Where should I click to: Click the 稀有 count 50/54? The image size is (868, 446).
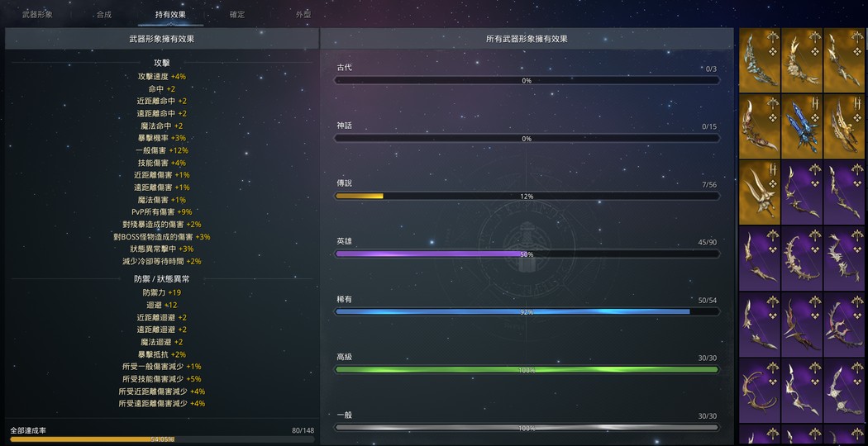tap(708, 301)
